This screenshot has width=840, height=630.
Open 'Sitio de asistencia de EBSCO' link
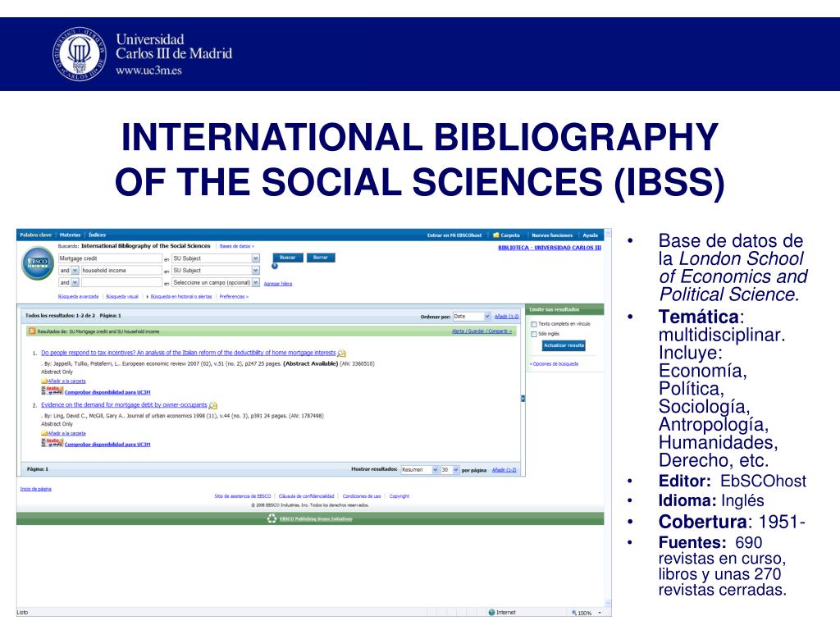point(243,496)
